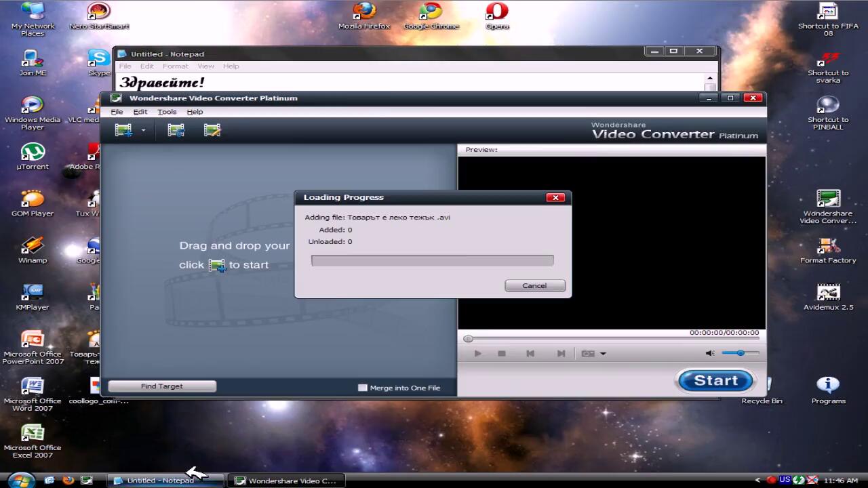The image size is (868, 488).
Task: Click the Convert video toolbar icon
Action: point(176,130)
